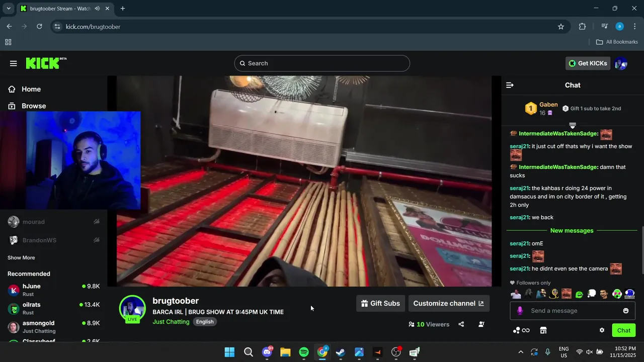
Task: Click the English language tag
Action: [x=205, y=322]
